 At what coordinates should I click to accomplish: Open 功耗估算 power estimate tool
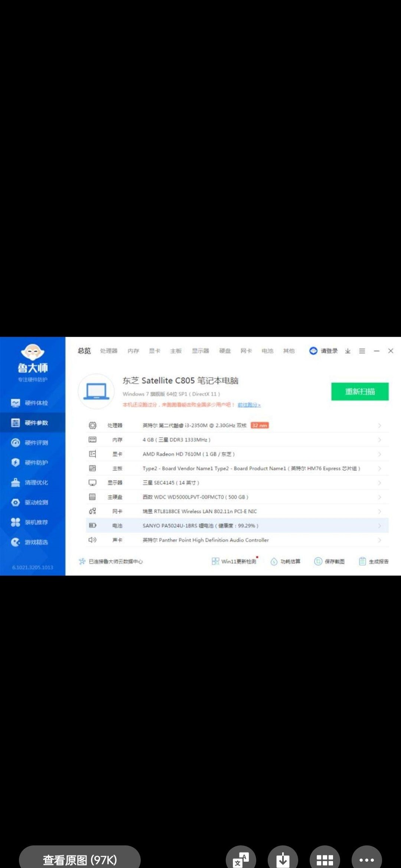tap(286, 562)
